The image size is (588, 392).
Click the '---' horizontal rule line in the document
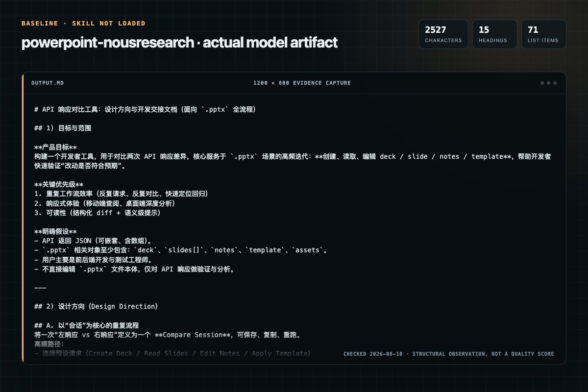coord(40,288)
